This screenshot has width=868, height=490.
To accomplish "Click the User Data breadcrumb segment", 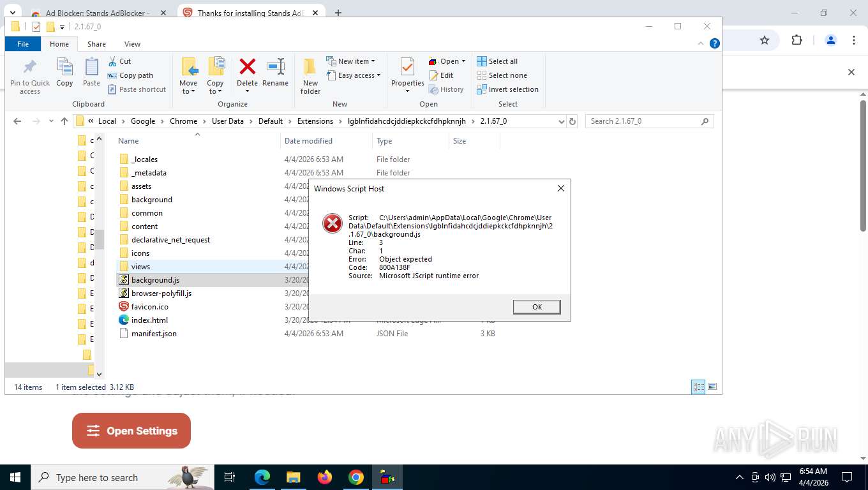I will (x=228, y=121).
